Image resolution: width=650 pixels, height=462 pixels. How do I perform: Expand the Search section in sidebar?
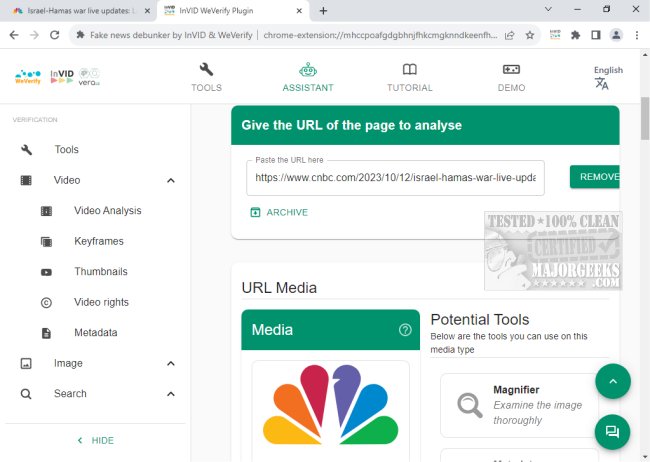170,394
